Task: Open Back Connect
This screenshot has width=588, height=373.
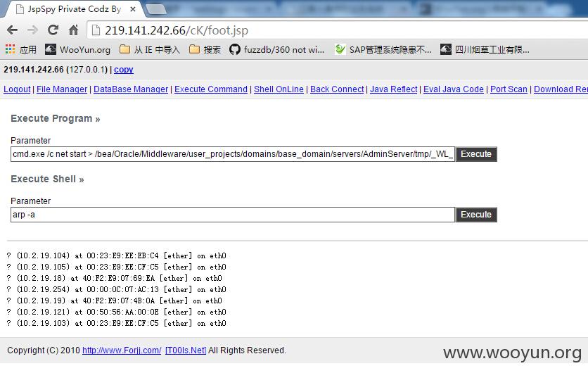Action: [x=337, y=89]
